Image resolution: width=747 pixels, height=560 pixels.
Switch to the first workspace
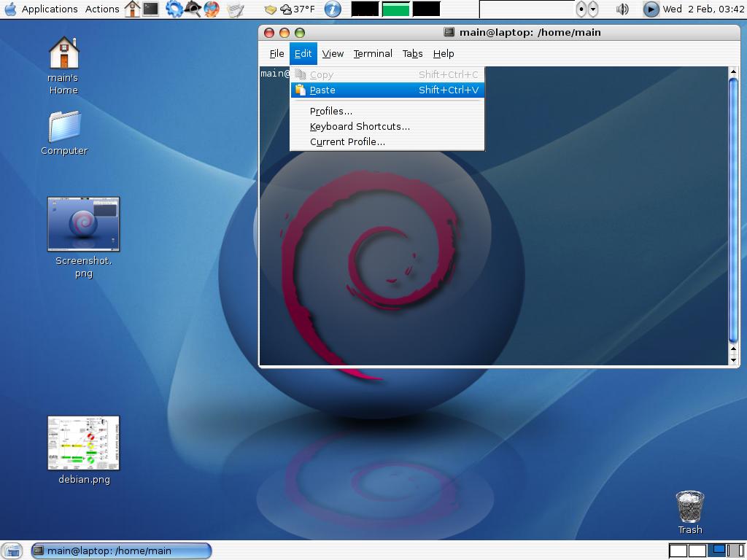(679, 551)
